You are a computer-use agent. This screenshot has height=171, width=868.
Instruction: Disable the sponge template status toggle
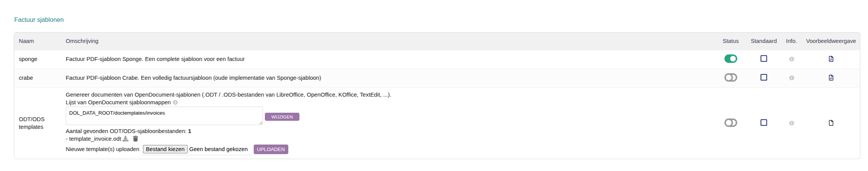[730, 59]
